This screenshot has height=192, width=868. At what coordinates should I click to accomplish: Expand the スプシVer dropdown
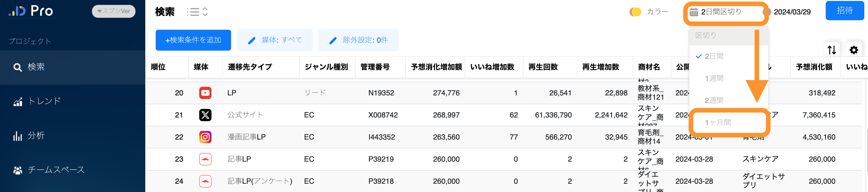(113, 11)
